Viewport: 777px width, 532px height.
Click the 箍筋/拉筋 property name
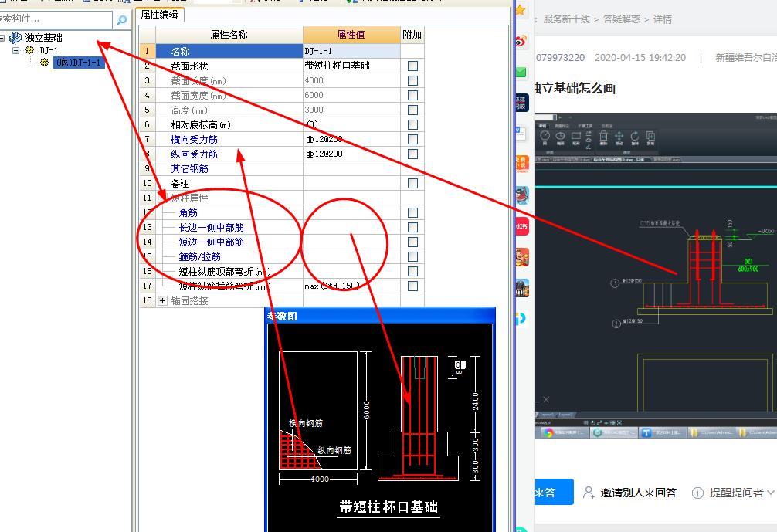point(200,256)
